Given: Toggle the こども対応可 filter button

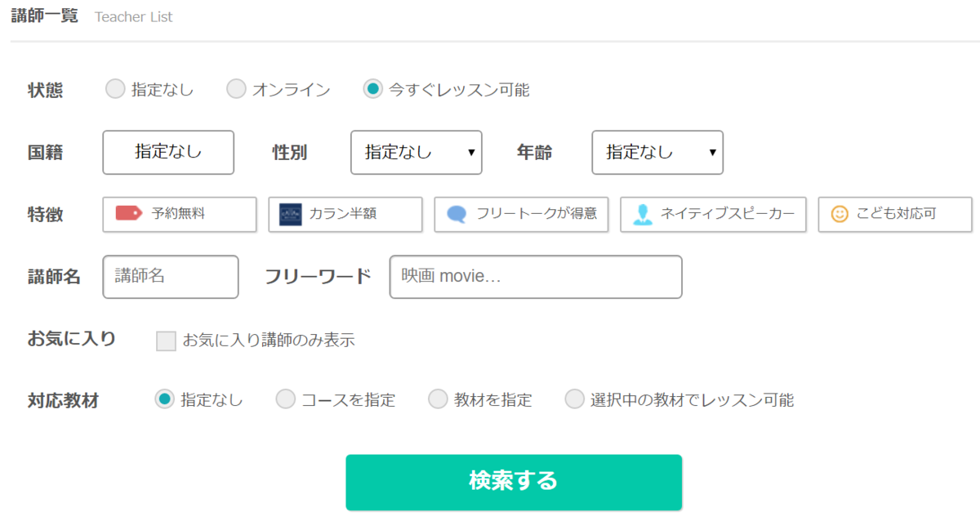Looking at the screenshot, I should [x=895, y=215].
